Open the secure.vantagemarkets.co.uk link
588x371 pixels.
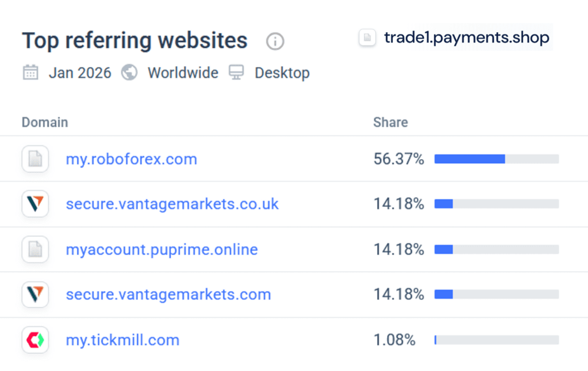pyautogui.click(x=172, y=204)
